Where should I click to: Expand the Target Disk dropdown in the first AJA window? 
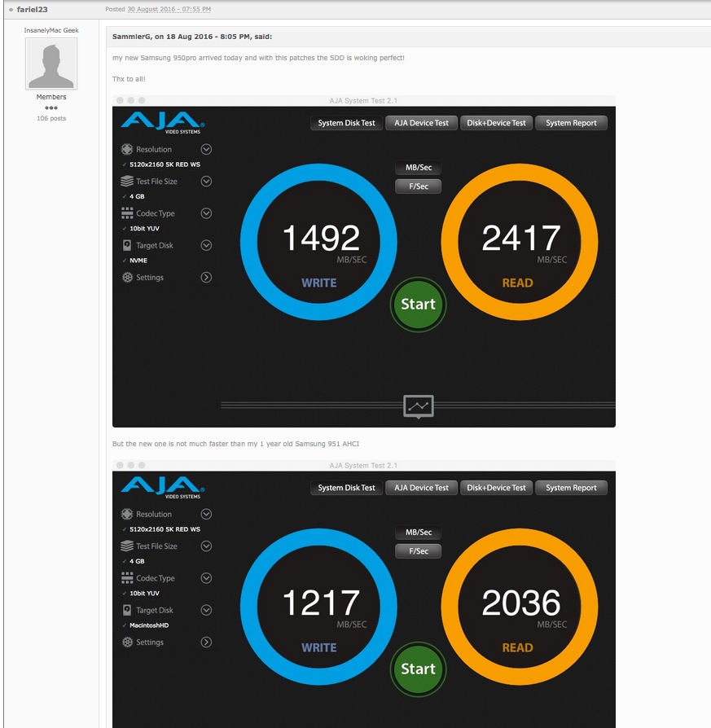click(x=206, y=245)
